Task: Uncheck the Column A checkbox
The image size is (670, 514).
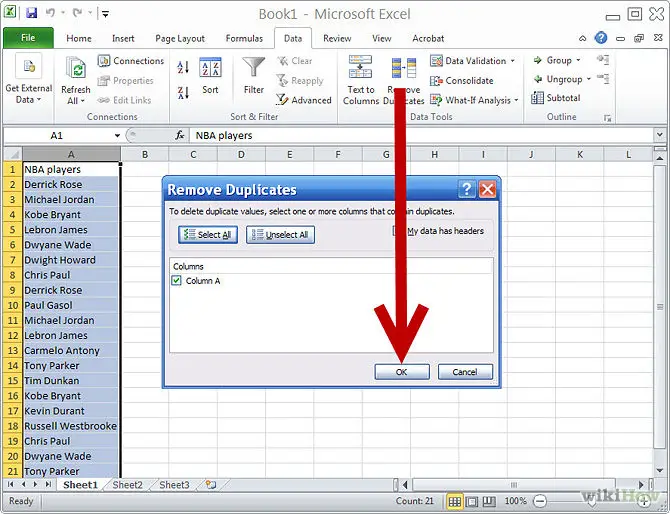Action: [x=176, y=280]
